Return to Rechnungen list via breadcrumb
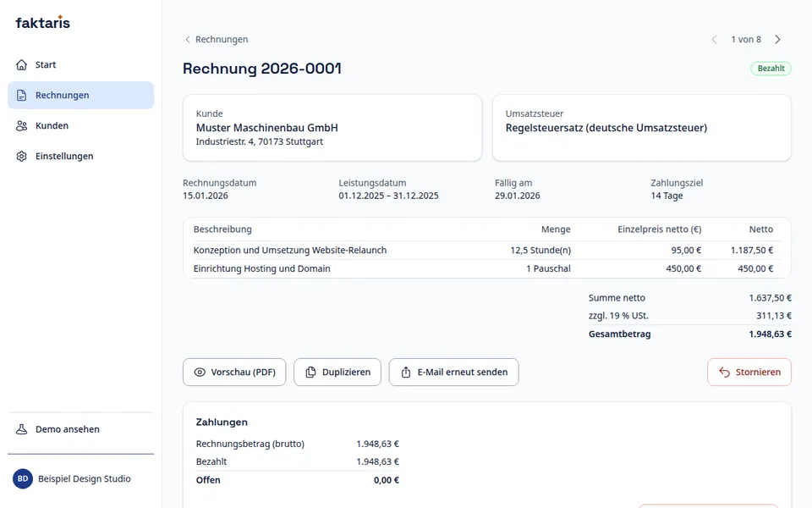Image resolution: width=812 pixels, height=508 pixels. [x=222, y=40]
